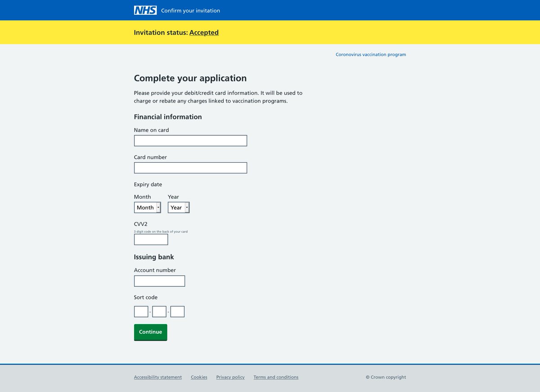Open the expiry Month dropdown
The image size is (540, 392).
pyautogui.click(x=147, y=207)
